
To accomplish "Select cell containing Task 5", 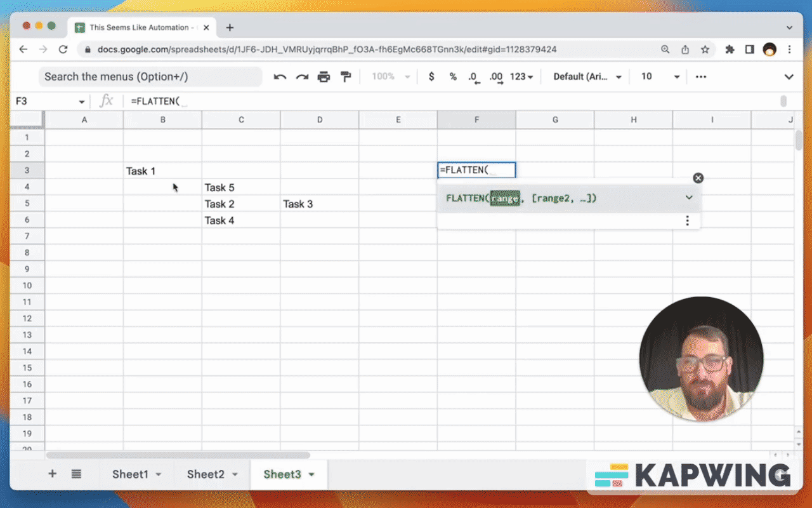I will (x=241, y=187).
